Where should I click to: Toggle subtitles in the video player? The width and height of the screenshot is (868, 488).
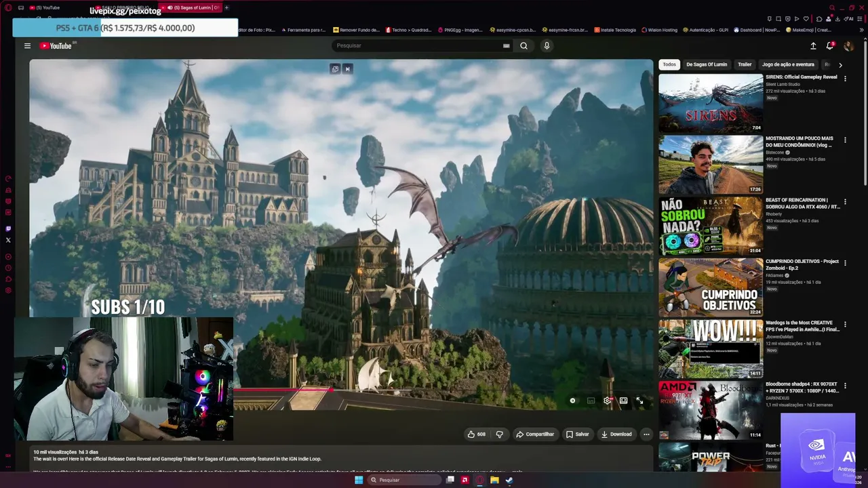coord(591,401)
